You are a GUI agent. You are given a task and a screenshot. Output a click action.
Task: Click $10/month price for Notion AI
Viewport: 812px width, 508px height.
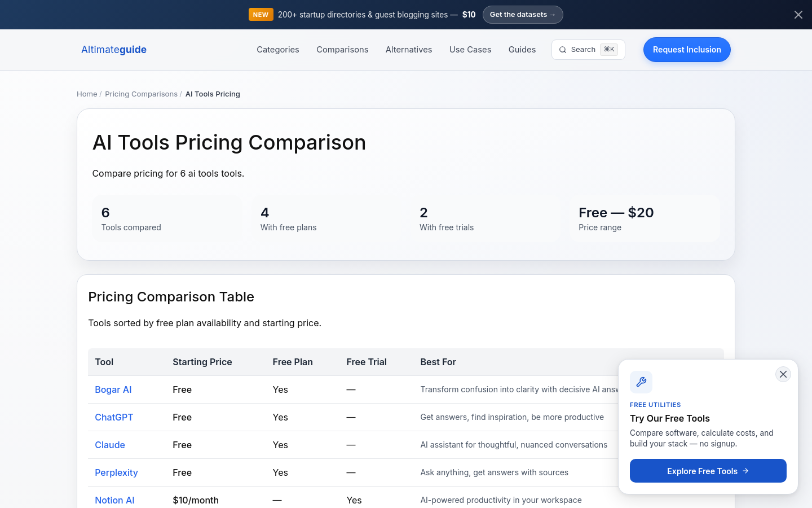pyautogui.click(x=196, y=500)
